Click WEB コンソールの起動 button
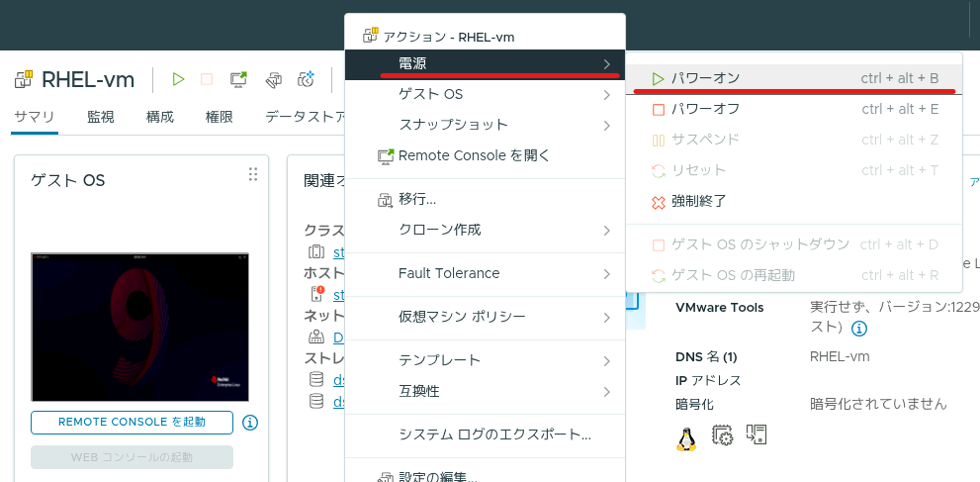This screenshot has width=980, height=482. pos(132,457)
